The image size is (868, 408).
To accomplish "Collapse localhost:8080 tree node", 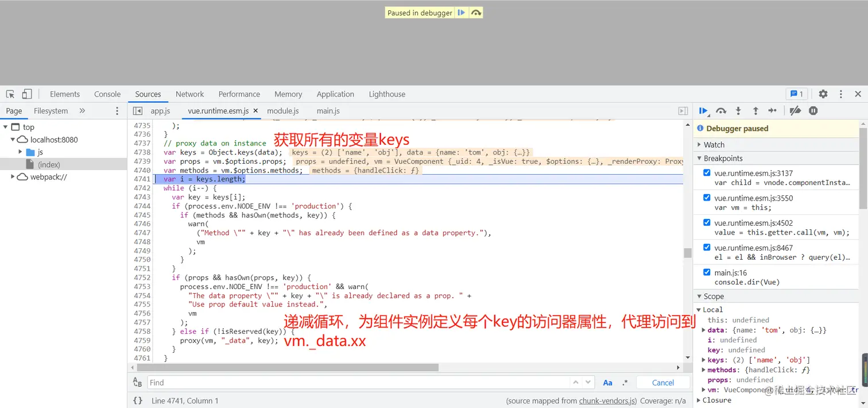I will click(13, 140).
